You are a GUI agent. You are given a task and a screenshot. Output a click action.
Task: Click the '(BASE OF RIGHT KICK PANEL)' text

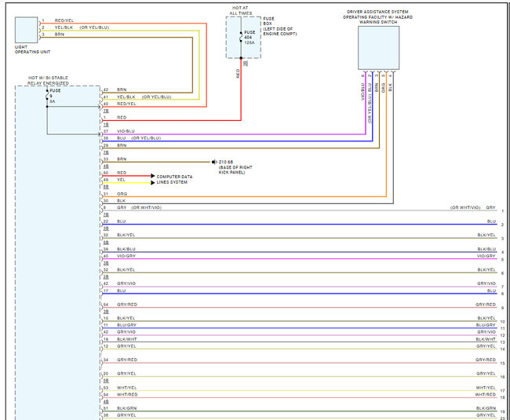235,170
